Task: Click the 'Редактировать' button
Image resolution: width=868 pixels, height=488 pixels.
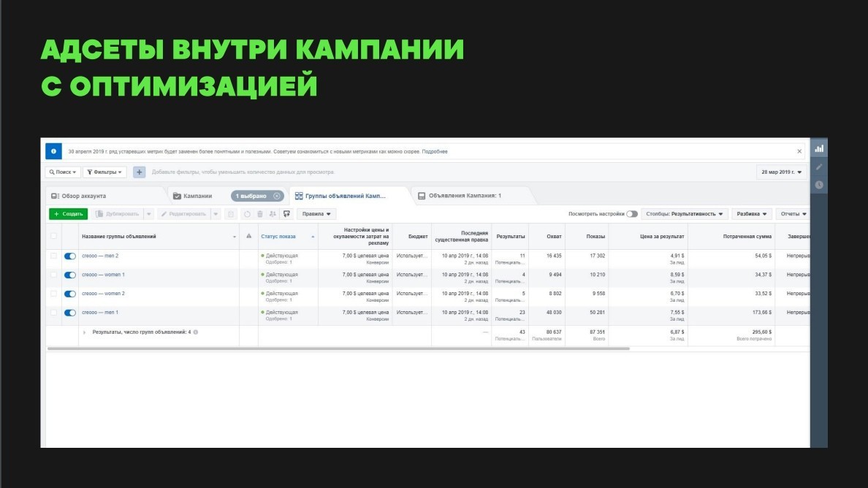Action: point(184,213)
